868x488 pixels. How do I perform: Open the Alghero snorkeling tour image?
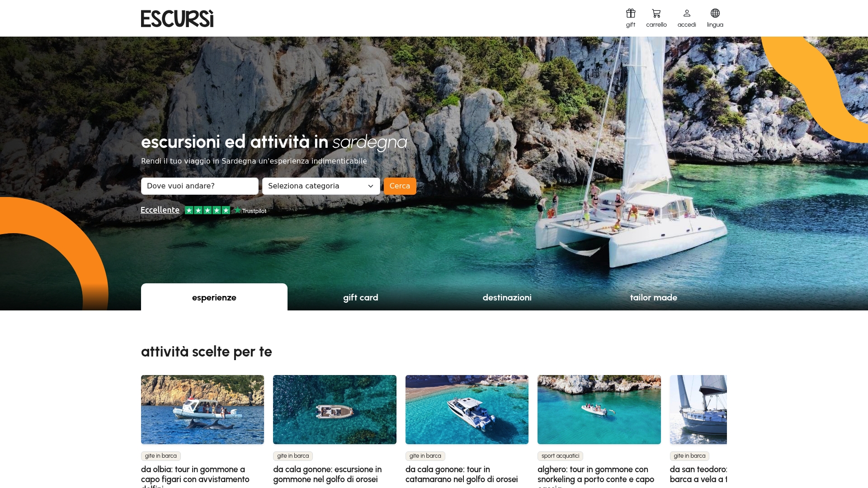click(x=599, y=409)
